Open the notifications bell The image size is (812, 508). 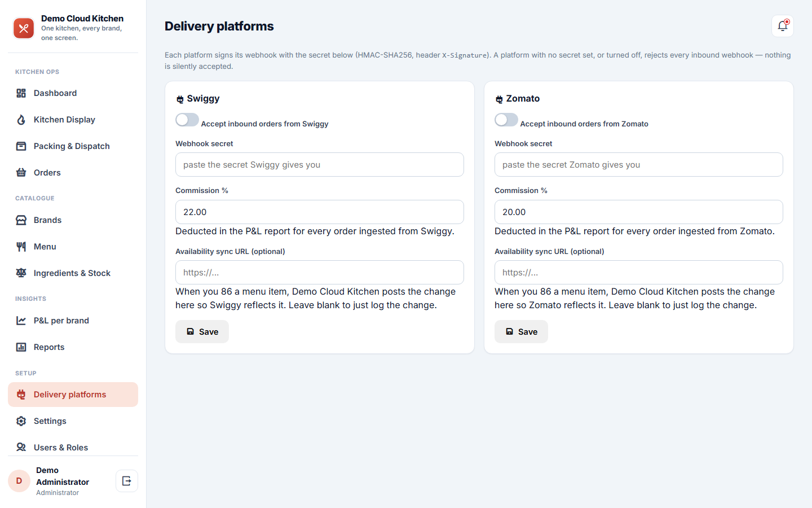tap(783, 26)
